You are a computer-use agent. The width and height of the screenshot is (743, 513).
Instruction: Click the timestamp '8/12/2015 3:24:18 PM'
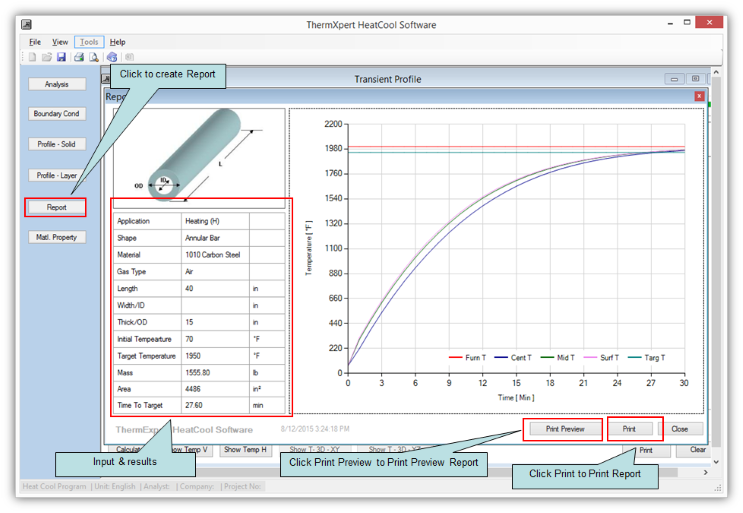click(315, 429)
